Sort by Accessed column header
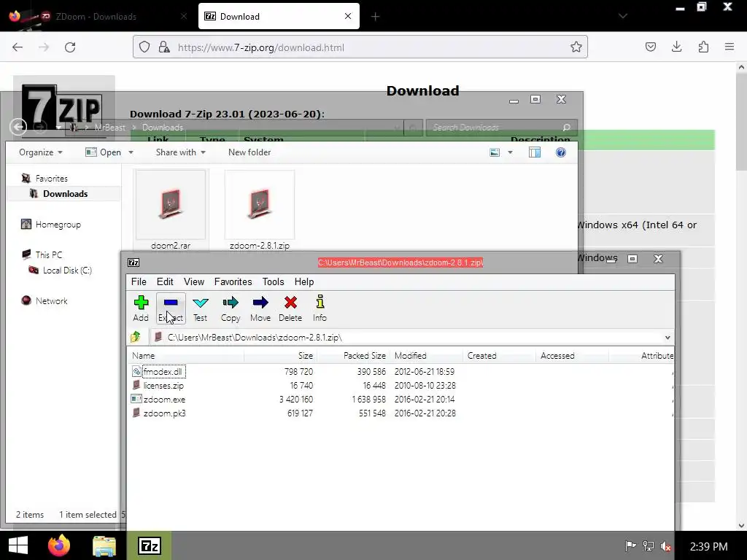 pyautogui.click(x=572, y=356)
